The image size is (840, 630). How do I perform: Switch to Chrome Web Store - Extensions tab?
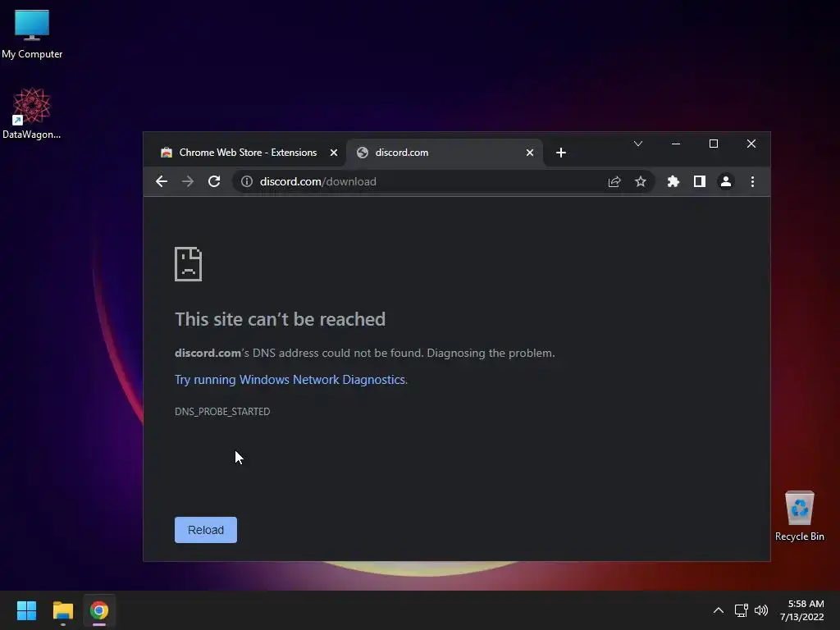[248, 153]
